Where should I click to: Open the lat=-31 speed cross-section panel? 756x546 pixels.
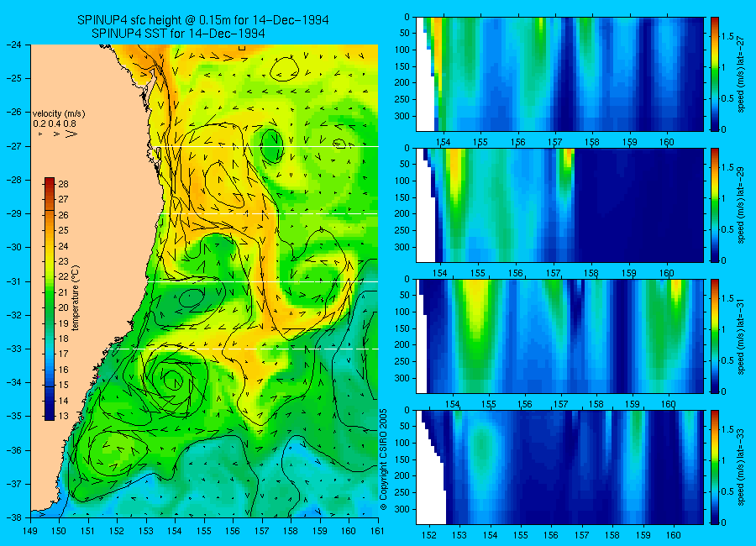559,336
